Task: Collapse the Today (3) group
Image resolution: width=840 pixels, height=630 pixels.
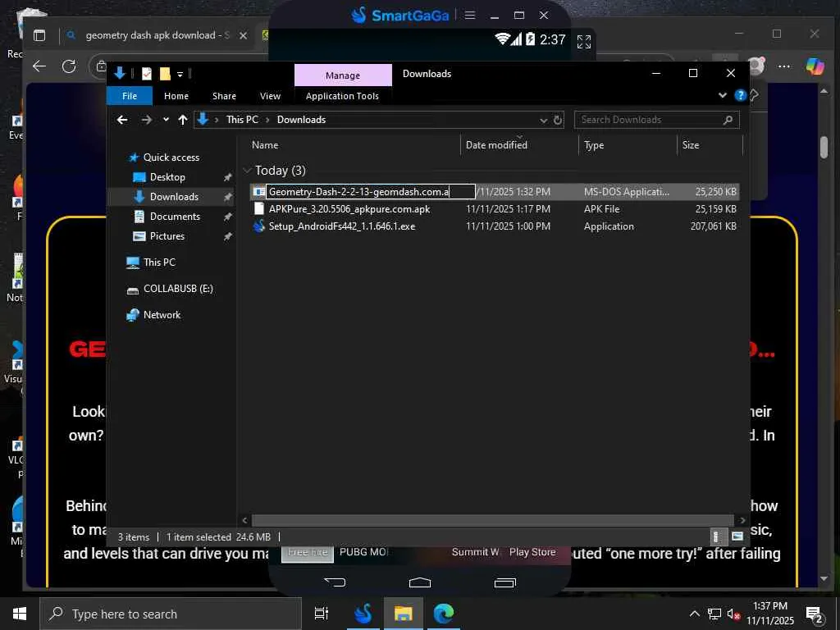Action: (x=247, y=171)
